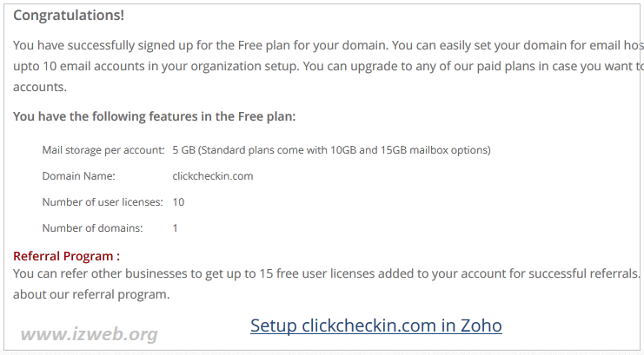Select the 'Number of domains:' label
This screenshot has width=644, height=355.
pyautogui.click(x=93, y=228)
